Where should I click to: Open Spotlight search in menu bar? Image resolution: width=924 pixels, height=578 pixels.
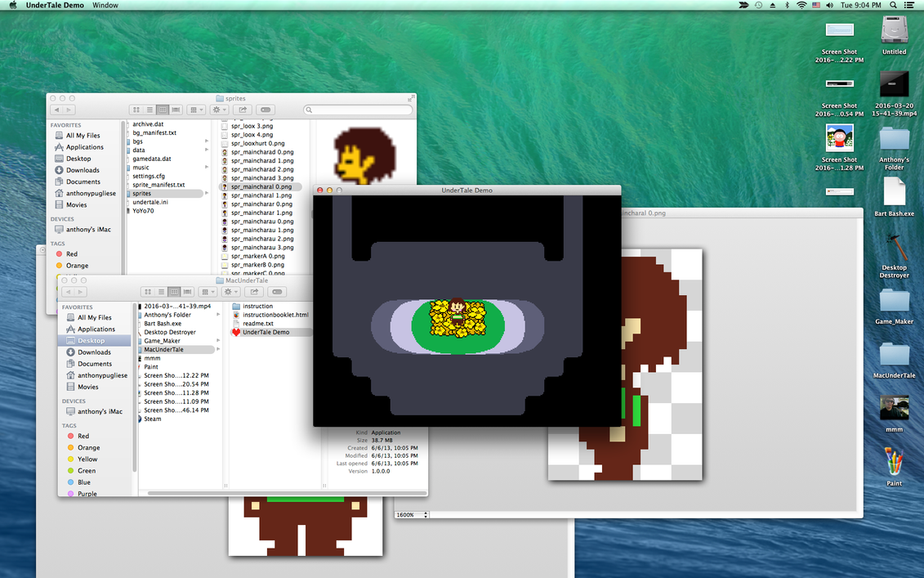893,5
